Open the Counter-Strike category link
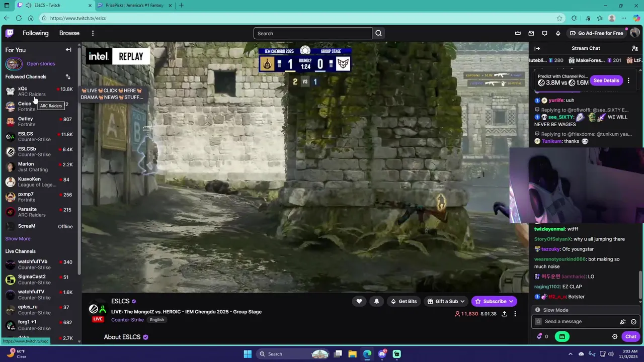 127,320
